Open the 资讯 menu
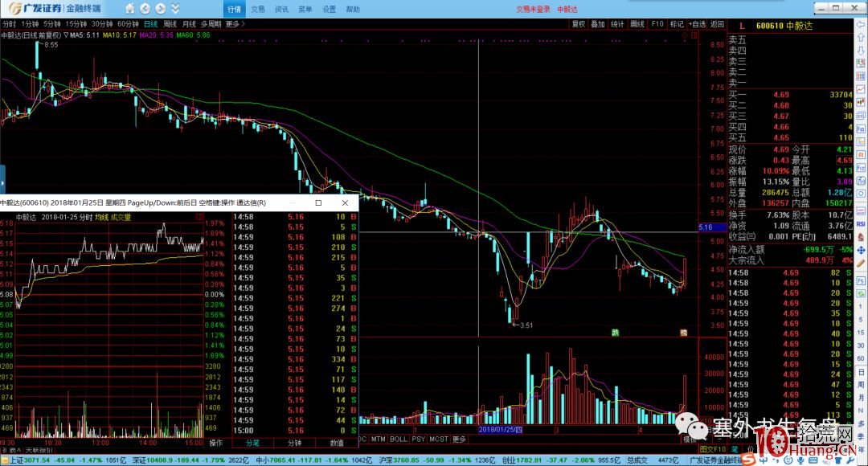Screen dimensions: 868x466 tap(281, 10)
